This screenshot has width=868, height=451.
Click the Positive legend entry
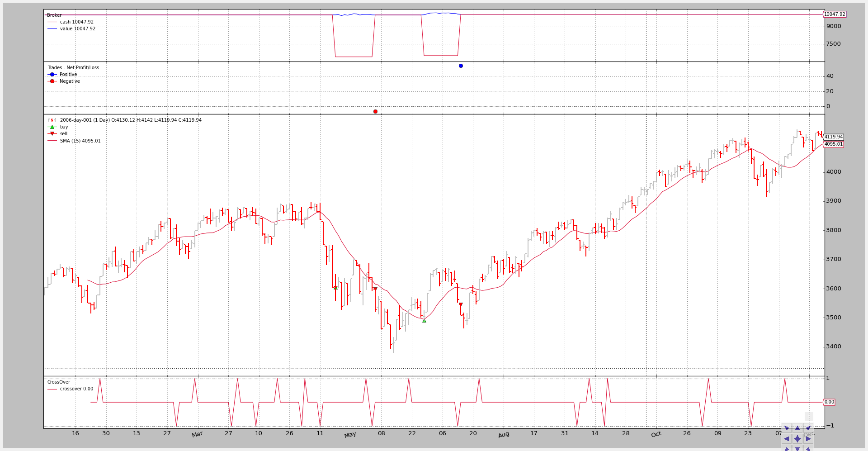pyautogui.click(x=68, y=75)
